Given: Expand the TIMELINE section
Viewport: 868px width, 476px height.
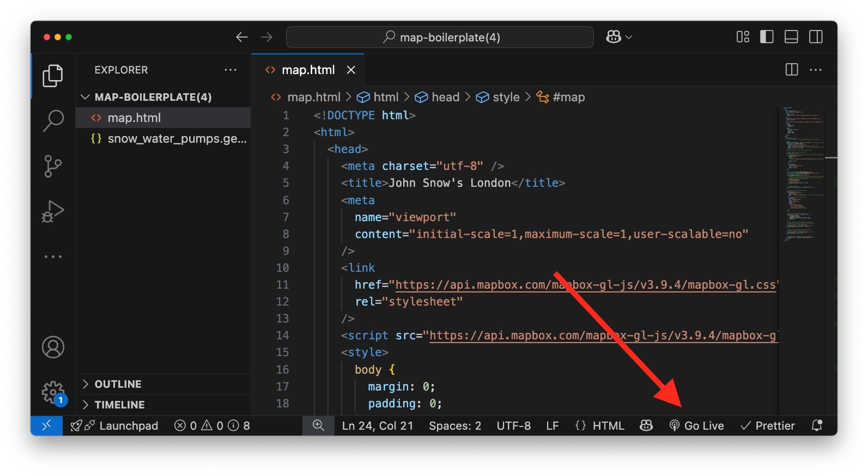Looking at the screenshot, I should pyautogui.click(x=119, y=405).
